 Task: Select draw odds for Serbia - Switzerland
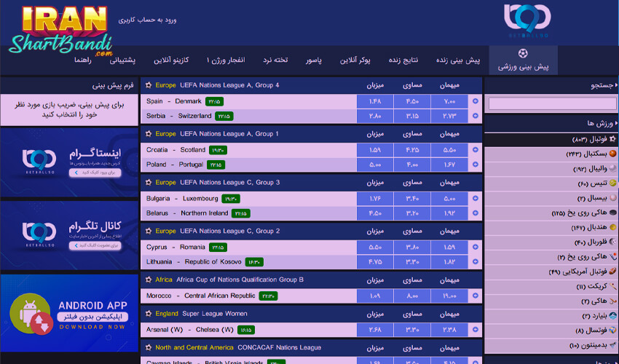coord(412,116)
